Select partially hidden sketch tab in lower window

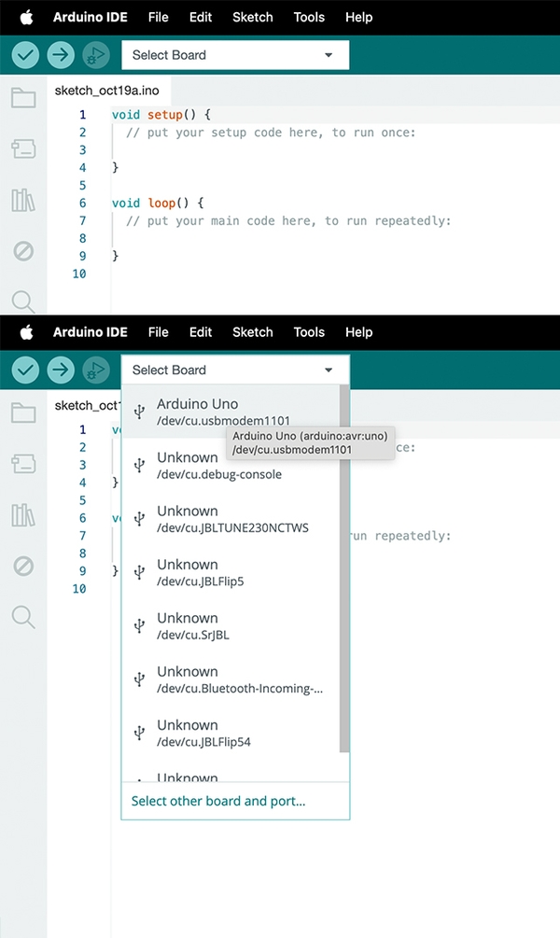(85, 406)
